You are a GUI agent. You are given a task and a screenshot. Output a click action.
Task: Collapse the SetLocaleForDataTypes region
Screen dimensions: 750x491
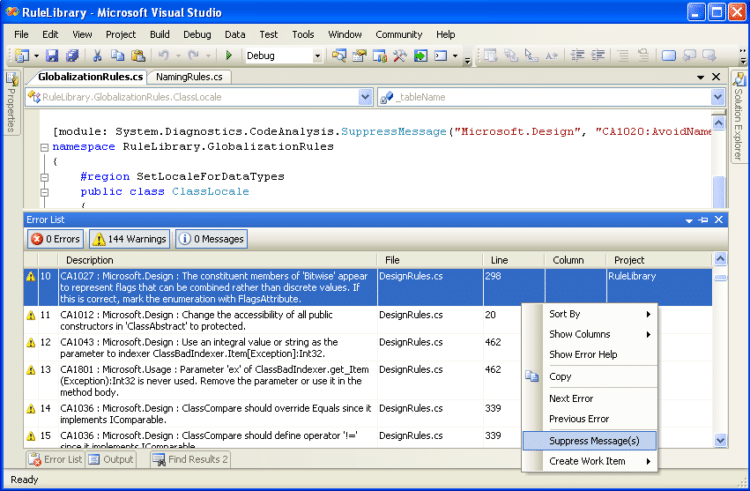(x=44, y=177)
